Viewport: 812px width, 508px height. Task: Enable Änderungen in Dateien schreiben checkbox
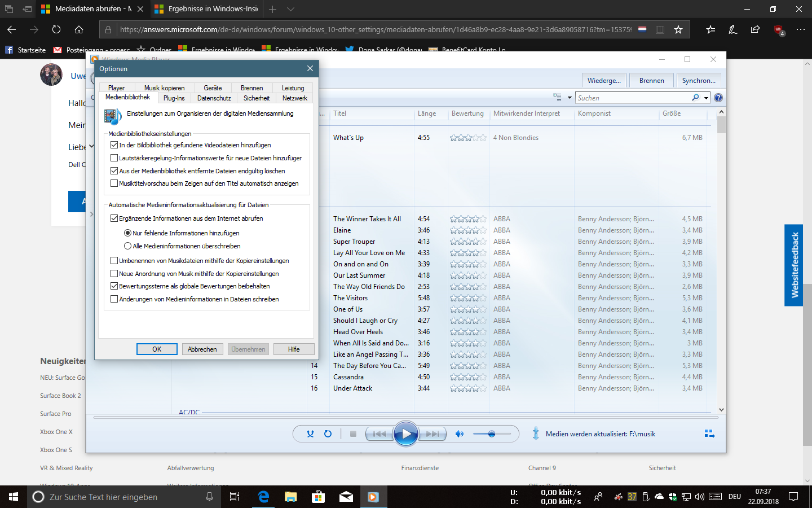pyautogui.click(x=114, y=299)
